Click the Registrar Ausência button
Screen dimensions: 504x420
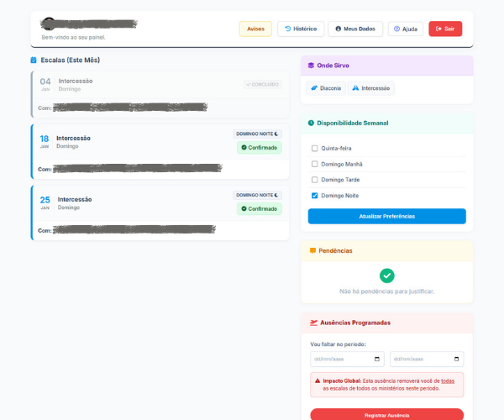tap(386, 414)
